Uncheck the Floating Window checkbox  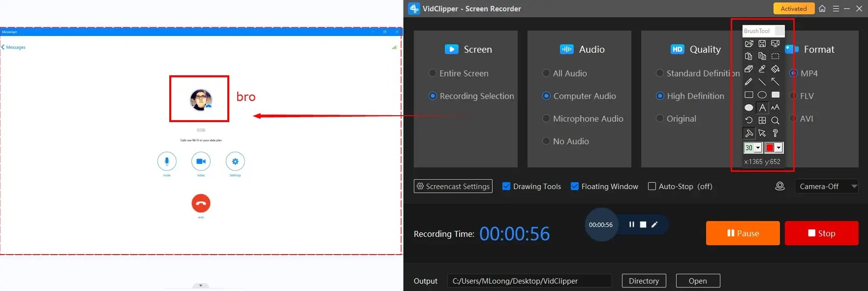click(x=575, y=186)
